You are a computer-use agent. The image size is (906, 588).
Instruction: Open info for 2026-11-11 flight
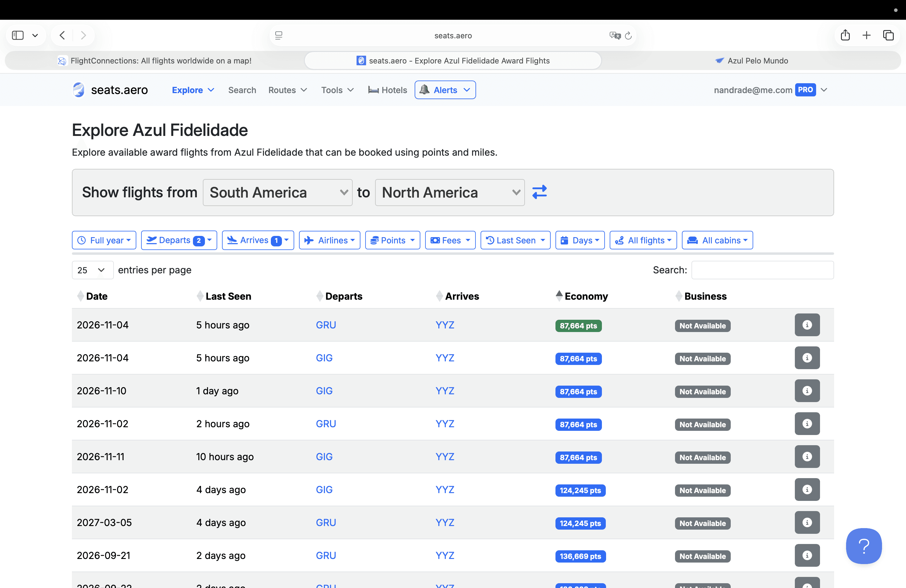click(807, 456)
